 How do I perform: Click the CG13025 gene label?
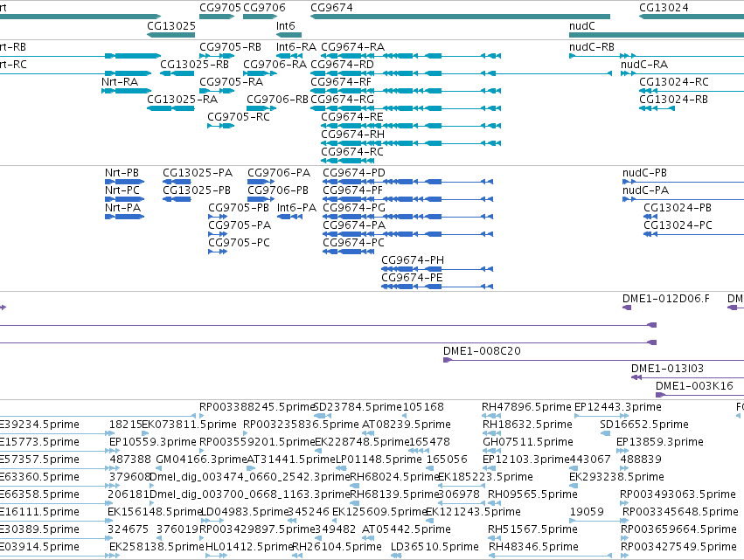pyautogui.click(x=171, y=25)
